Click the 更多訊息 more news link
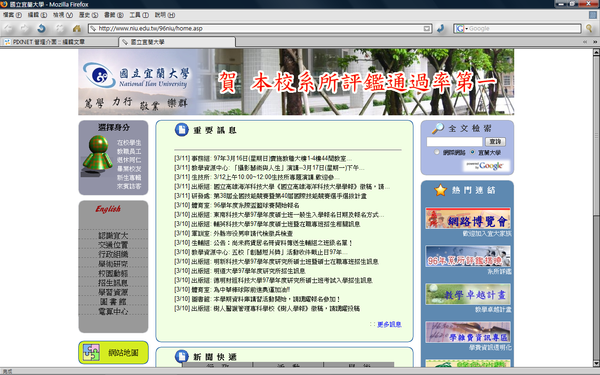 [x=389, y=324]
